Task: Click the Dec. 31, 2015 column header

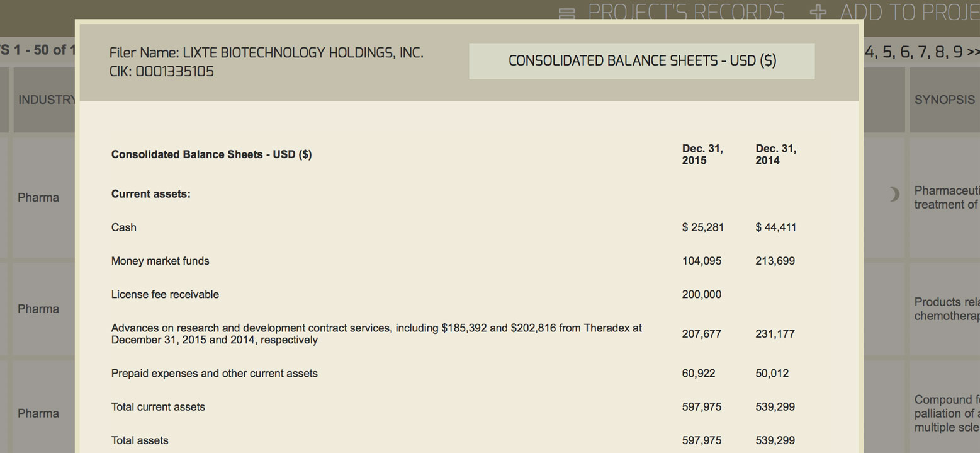Action: tap(702, 154)
